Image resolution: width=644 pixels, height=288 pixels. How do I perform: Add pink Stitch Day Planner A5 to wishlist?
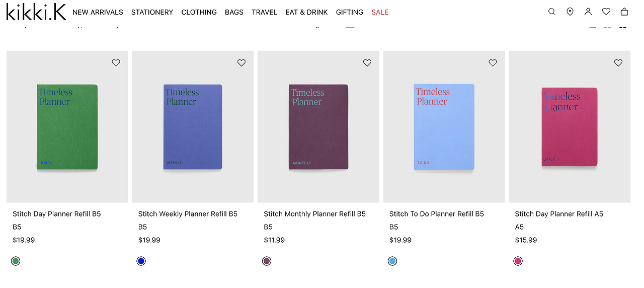(618, 63)
